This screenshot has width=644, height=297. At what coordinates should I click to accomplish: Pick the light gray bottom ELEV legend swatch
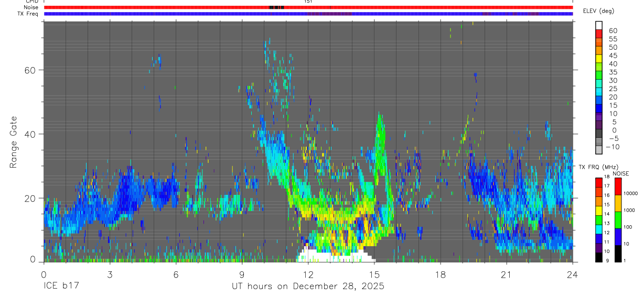pos(599,150)
